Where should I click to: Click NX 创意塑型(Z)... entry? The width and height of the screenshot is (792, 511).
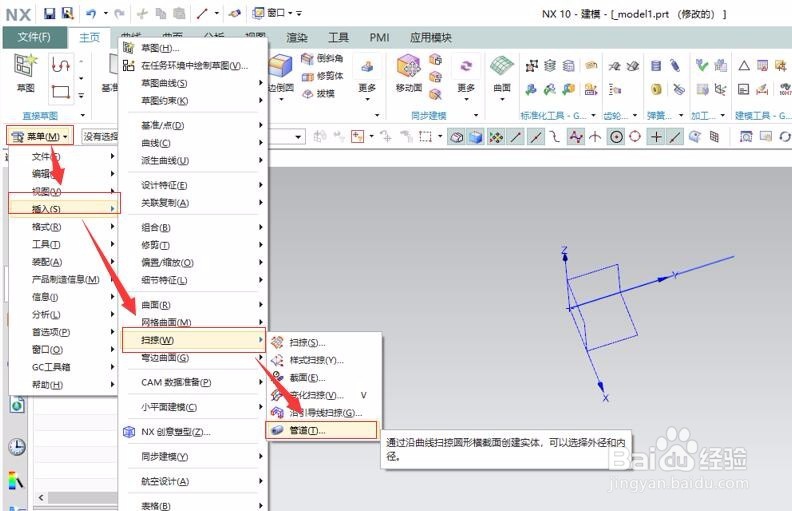pos(175,432)
